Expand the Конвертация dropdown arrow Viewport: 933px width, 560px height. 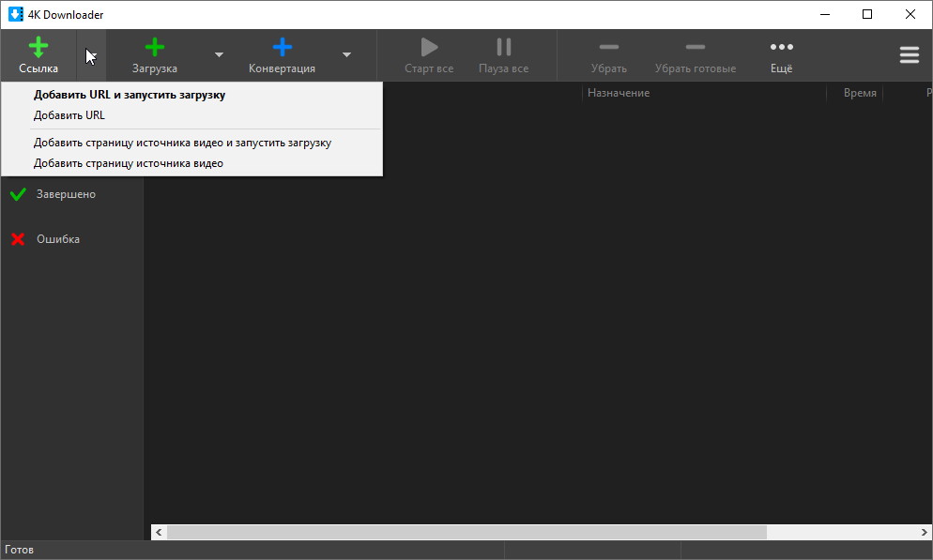346,55
